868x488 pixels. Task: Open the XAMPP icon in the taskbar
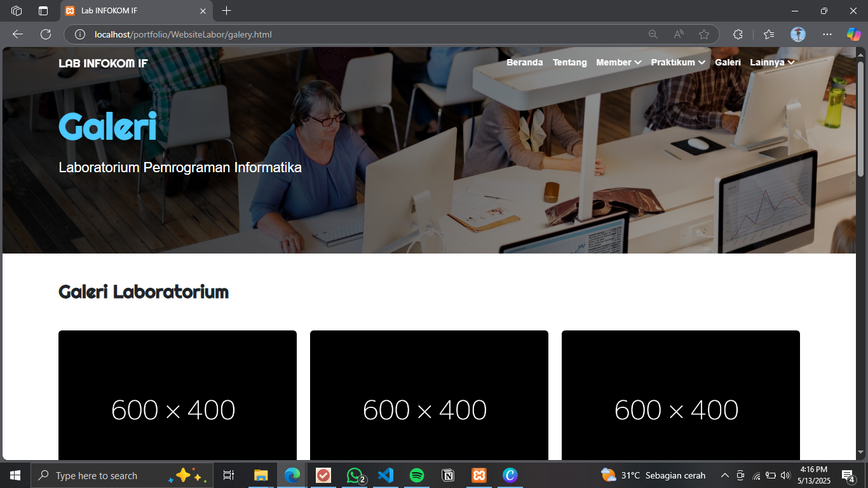[479, 475]
